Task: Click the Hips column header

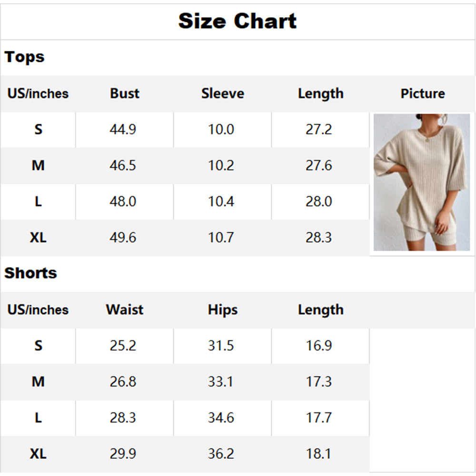Action: point(222,309)
